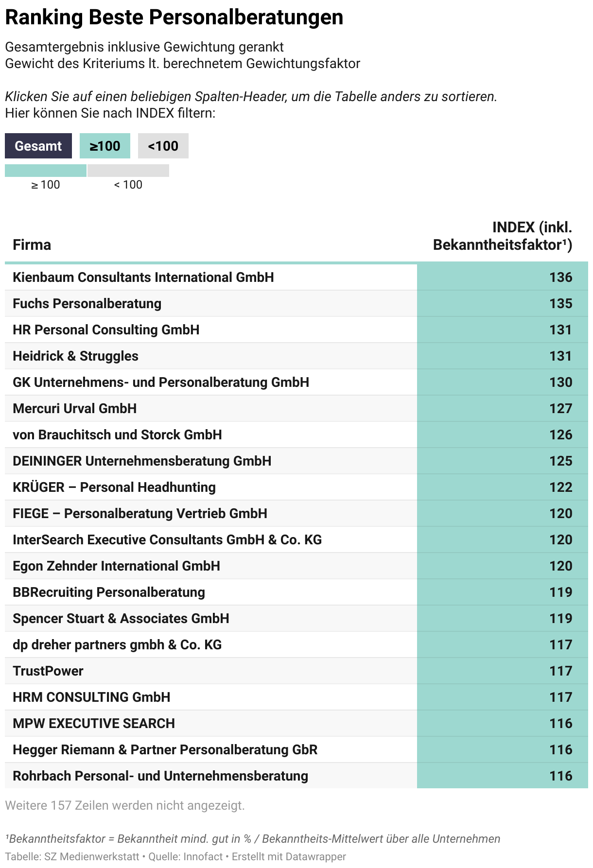Filter table by ≥100 index
The image size is (593, 868).
click(x=105, y=146)
